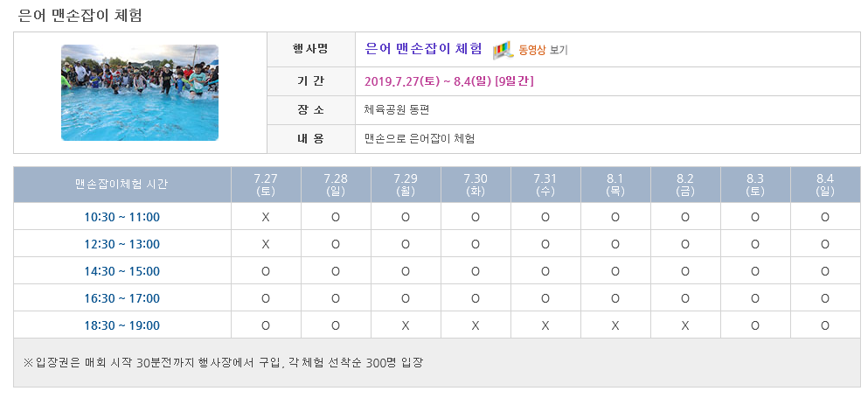
Task: Click the blue 은어 맨손잡이 체험 event name
Action: pyautogui.click(x=423, y=49)
